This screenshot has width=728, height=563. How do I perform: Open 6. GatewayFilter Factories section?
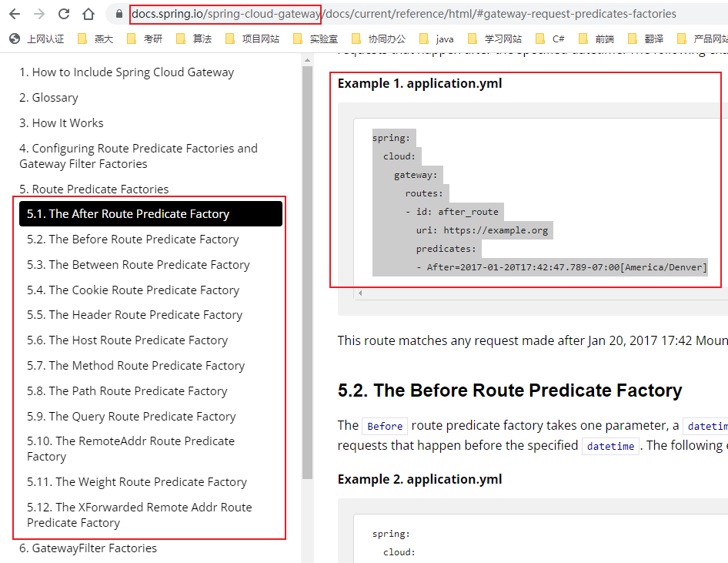88,548
